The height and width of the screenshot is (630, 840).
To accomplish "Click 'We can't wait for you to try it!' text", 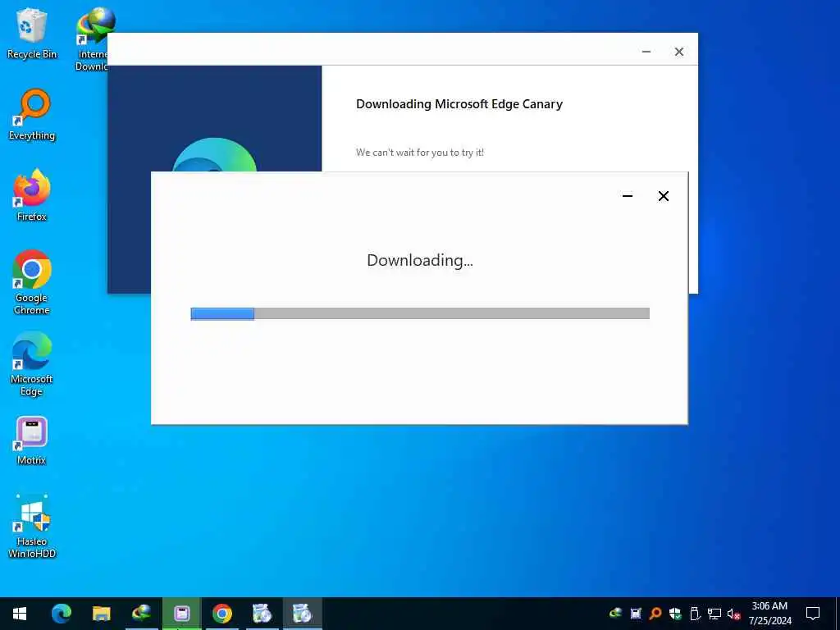I will tap(420, 153).
